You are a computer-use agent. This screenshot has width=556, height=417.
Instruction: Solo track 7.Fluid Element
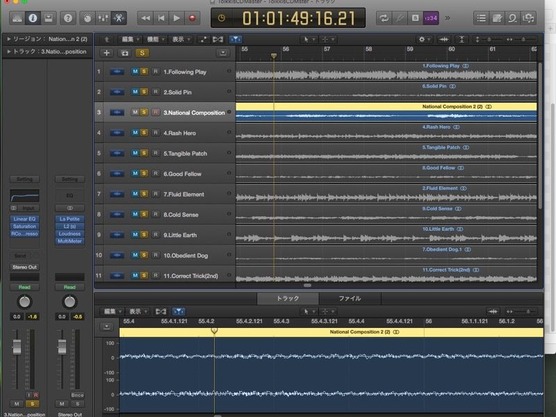pyautogui.click(x=144, y=194)
